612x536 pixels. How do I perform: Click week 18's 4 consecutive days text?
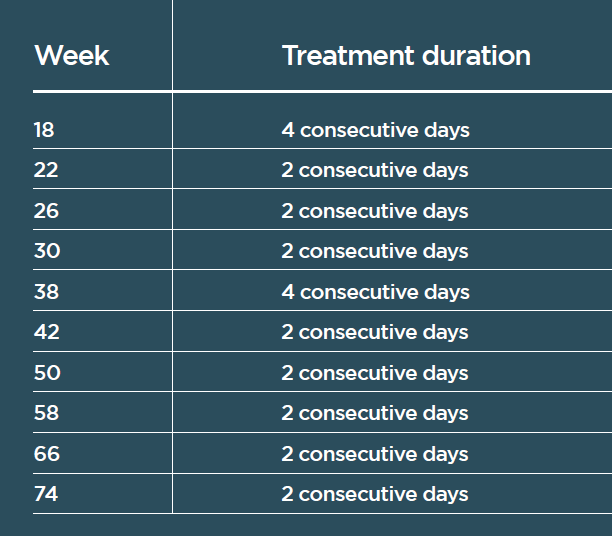[x=375, y=130]
